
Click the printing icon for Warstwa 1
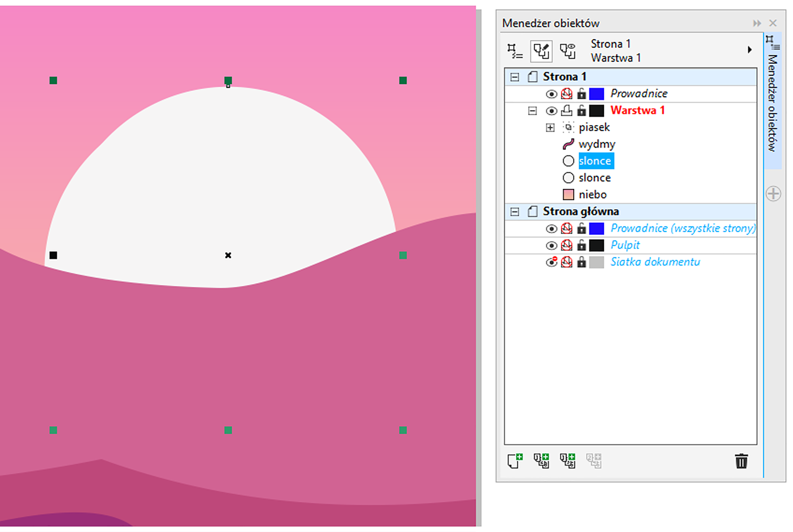[567, 111]
